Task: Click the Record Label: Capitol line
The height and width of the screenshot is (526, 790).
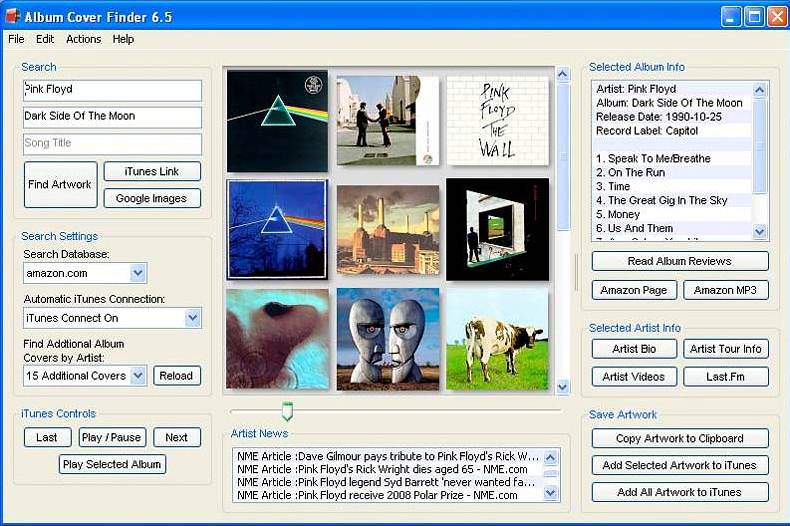Action: (x=673, y=131)
